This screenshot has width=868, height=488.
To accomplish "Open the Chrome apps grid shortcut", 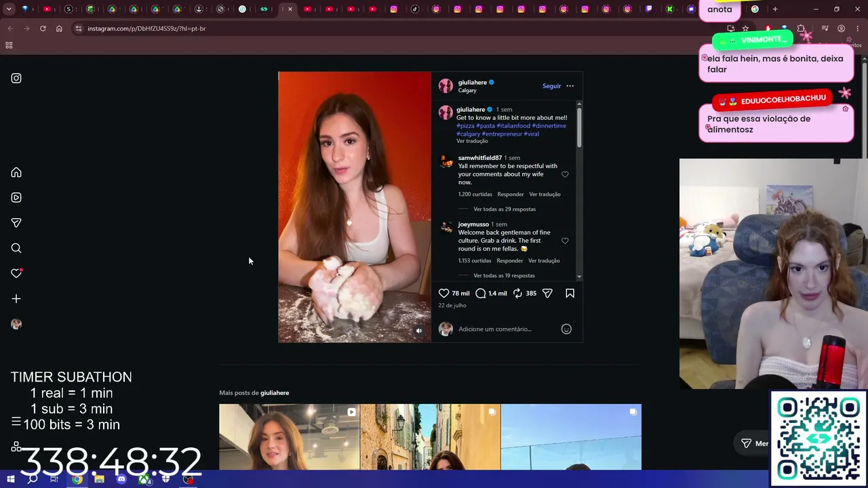I will 9,45.
